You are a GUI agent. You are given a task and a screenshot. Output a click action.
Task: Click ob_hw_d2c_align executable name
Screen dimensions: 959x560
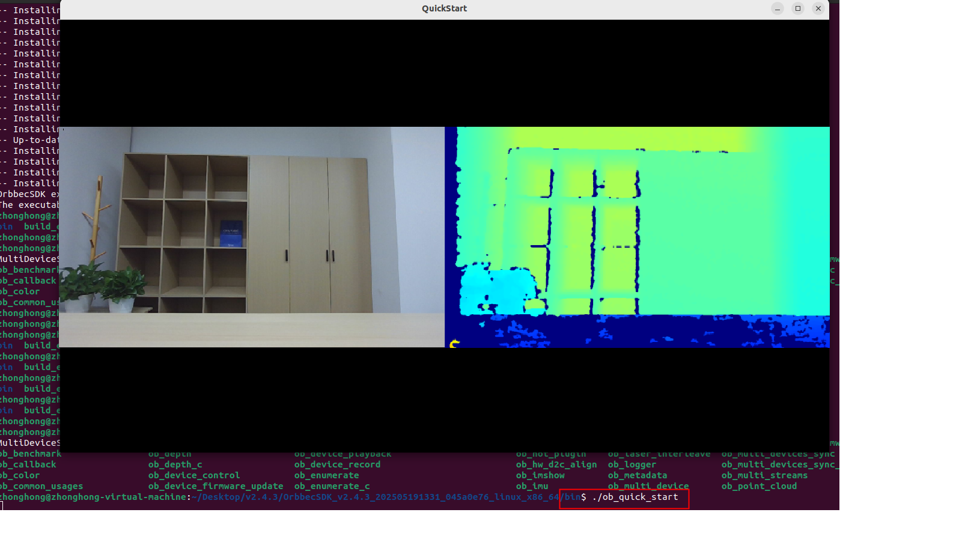click(556, 464)
